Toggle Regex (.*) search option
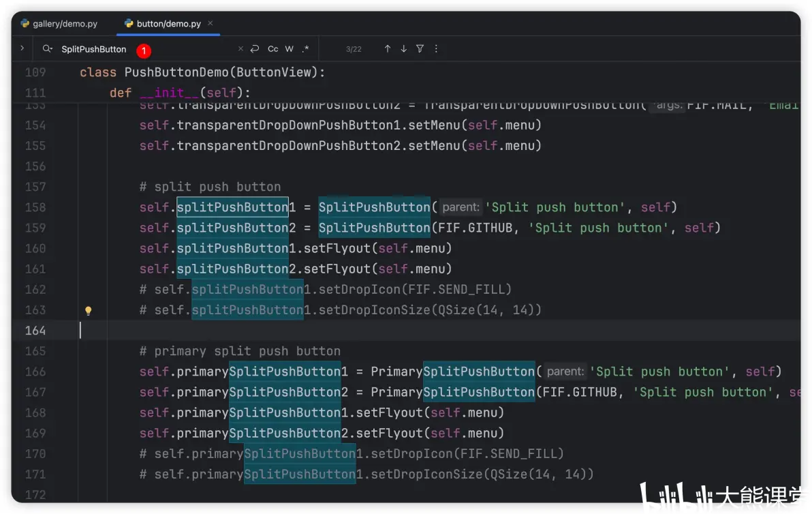 pos(306,48)
